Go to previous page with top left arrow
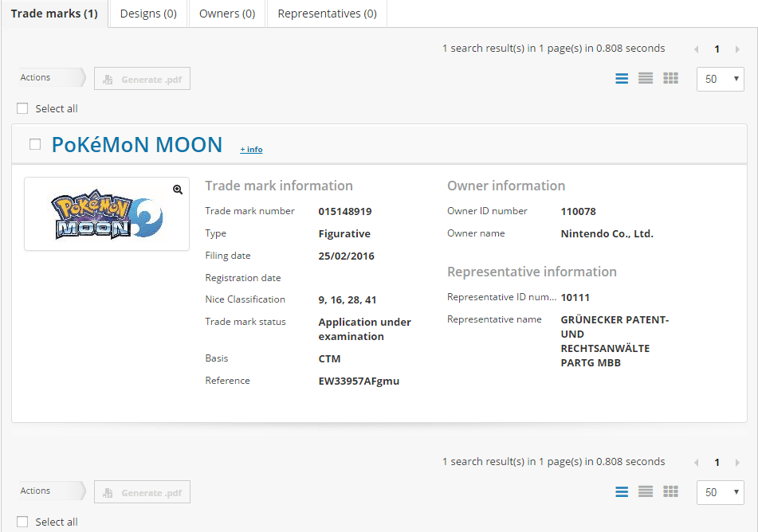This screenshot has height=532, width=758. 697,49
